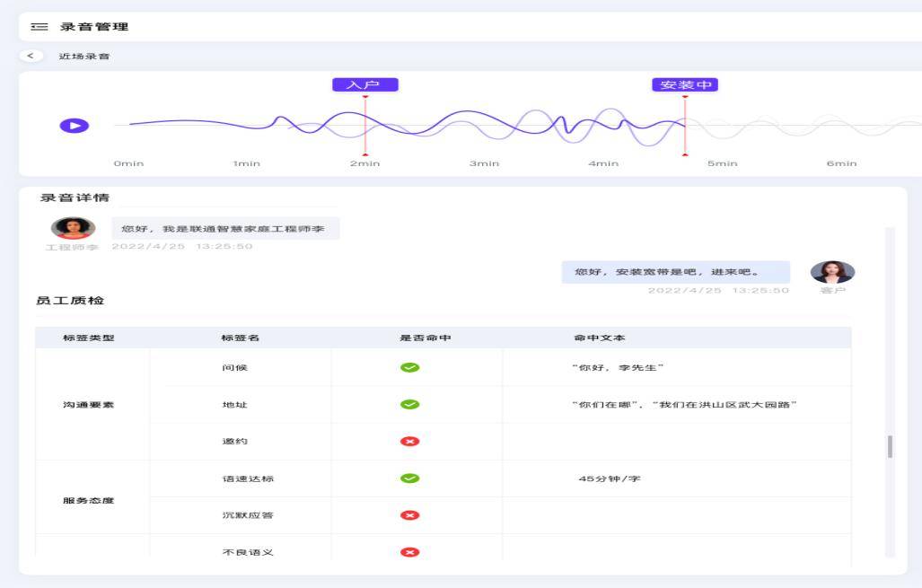The image size is (922, 588).
Task: Click the green check icon for 地址
Action: click(410, 405)
